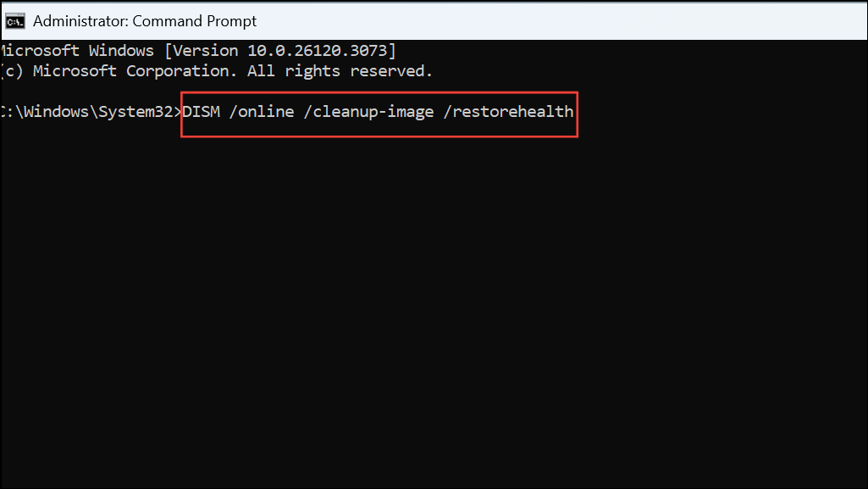Select the version number 10.0.26120.3073
The width and height of the screenshot is (868, 489).
[318, 50]
